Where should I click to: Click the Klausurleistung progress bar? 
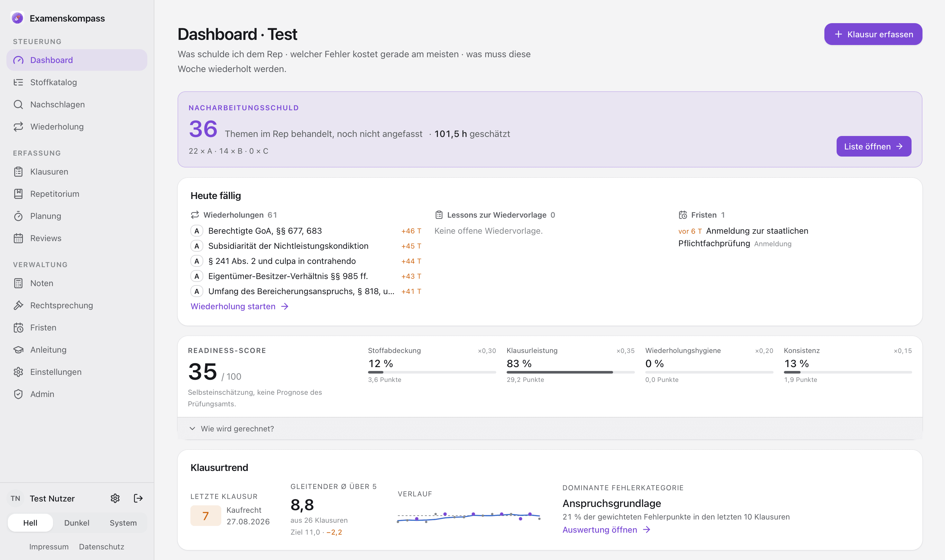571,373
